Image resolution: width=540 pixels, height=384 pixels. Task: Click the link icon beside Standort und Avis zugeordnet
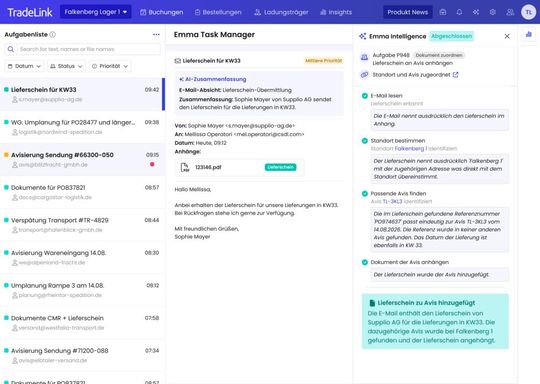coord(364,75)
